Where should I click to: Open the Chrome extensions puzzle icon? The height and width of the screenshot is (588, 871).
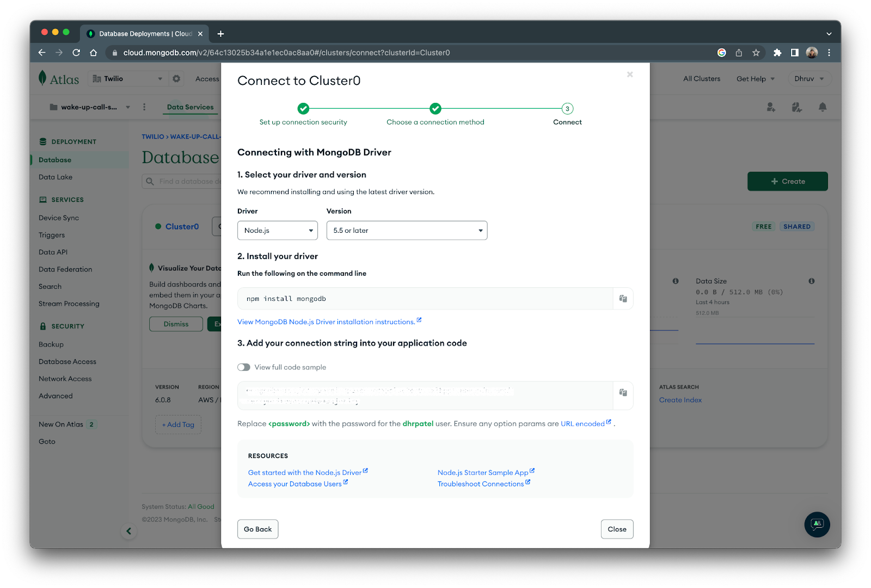tap(777, 53)
